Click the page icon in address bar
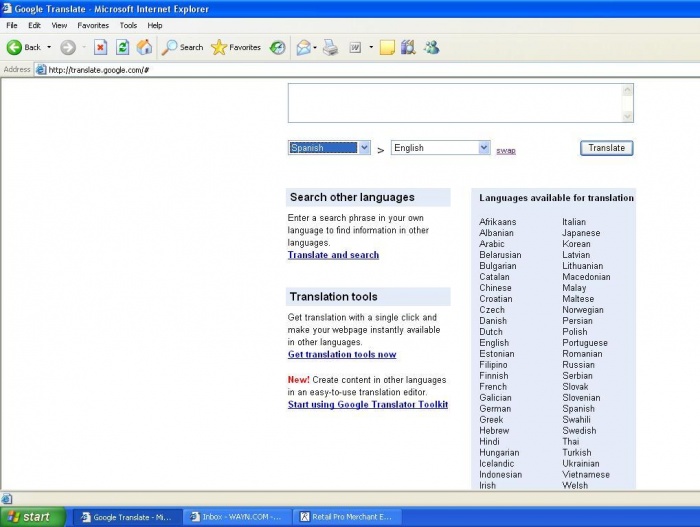The width and height of the screenshot is (700, 527). [41, 70]
